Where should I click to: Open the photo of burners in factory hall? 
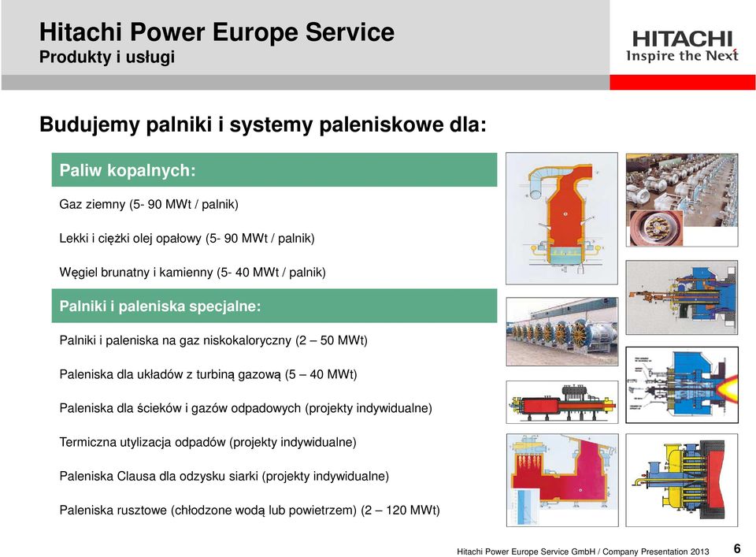coord(682,200)
